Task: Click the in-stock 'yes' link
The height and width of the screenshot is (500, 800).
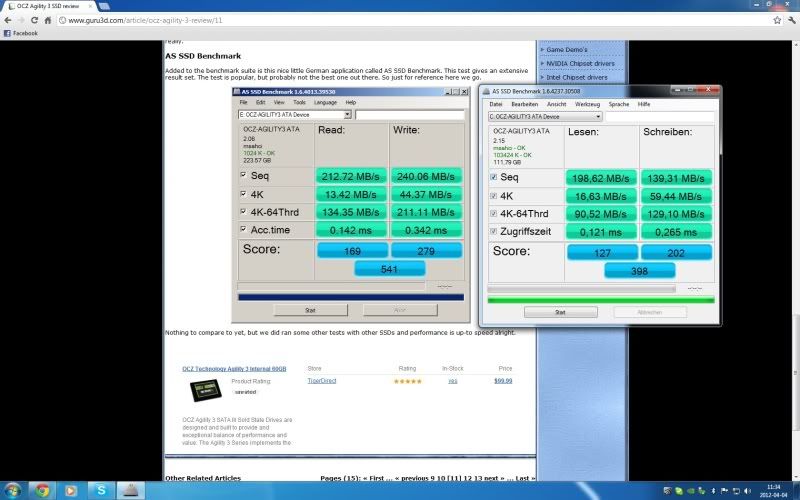Action: (453, 381)
